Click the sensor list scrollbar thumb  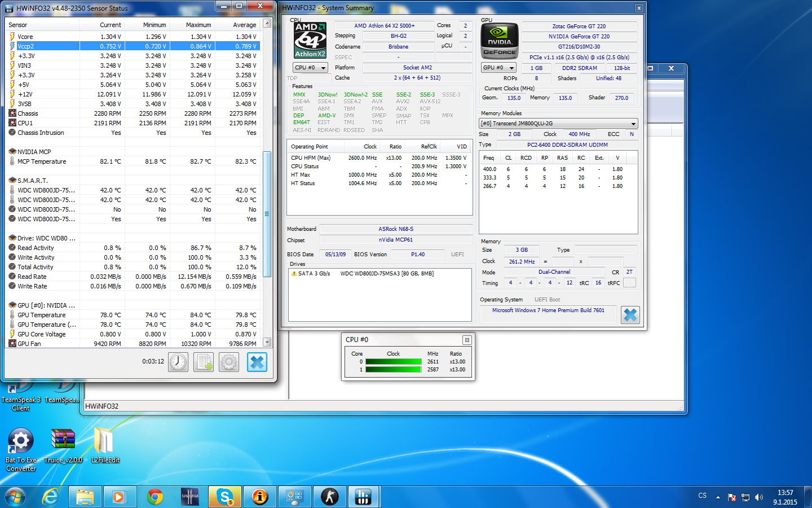pyautogui.click(x=267, y=214)
